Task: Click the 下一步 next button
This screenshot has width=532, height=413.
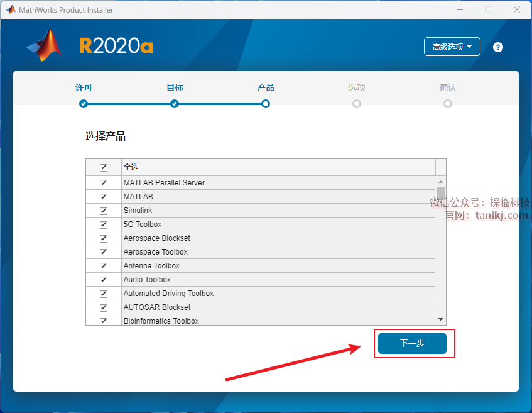Action: pos(412,343)
